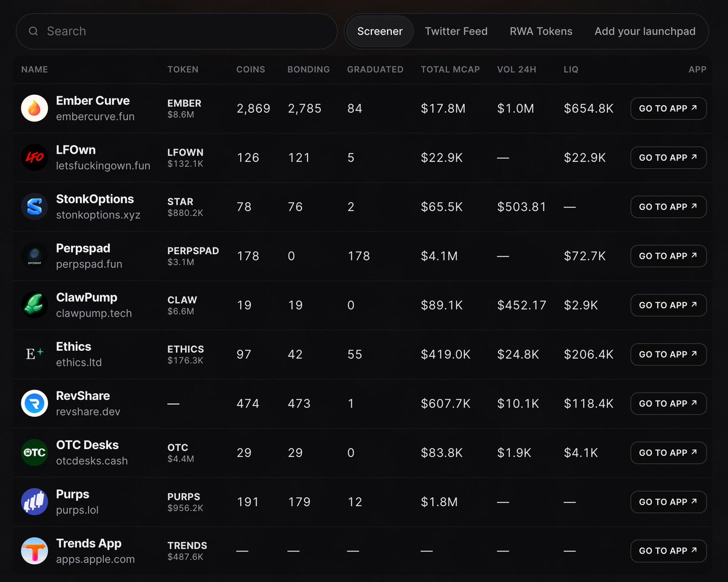Focus the Search input field
This screenshot has height=582, width=728.
click(177, 32)
